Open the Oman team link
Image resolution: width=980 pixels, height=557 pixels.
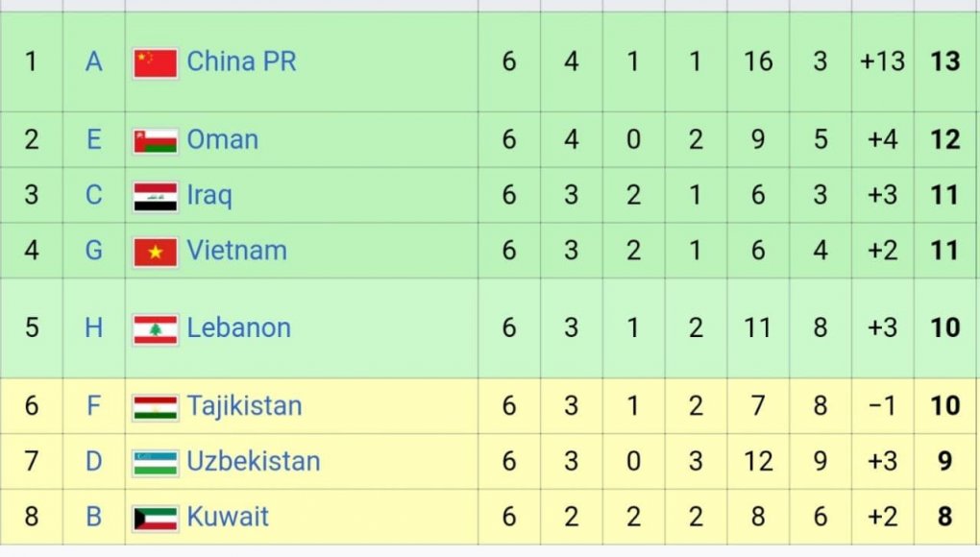(x=223, y=139)
